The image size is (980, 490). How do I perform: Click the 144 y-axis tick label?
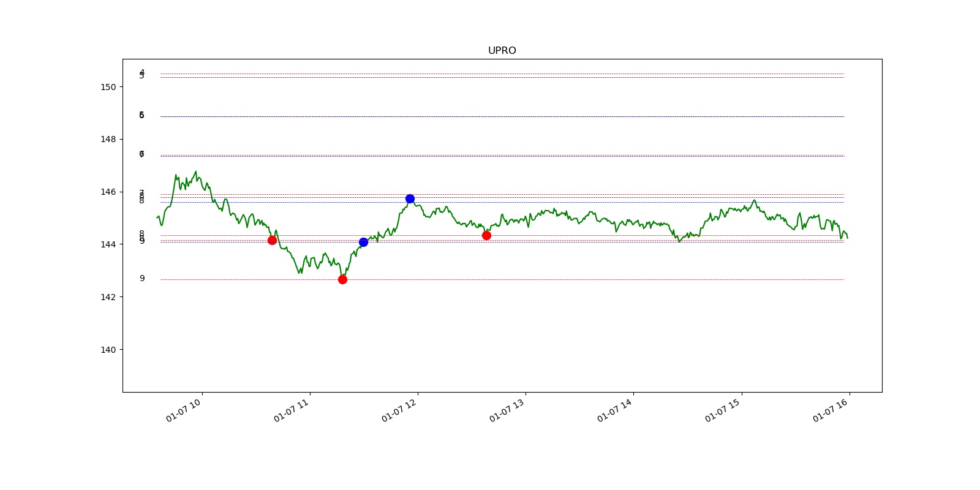(x=108, y=244)
